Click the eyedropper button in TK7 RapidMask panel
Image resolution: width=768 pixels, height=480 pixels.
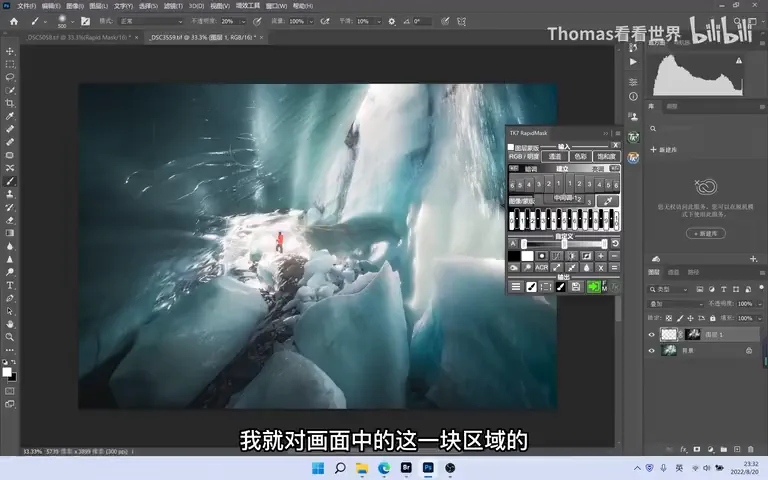coord(608,201)
